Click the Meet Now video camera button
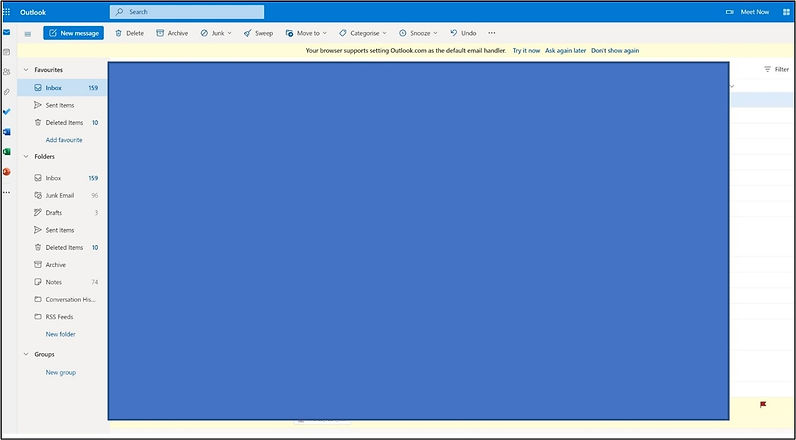 [747, 12]
